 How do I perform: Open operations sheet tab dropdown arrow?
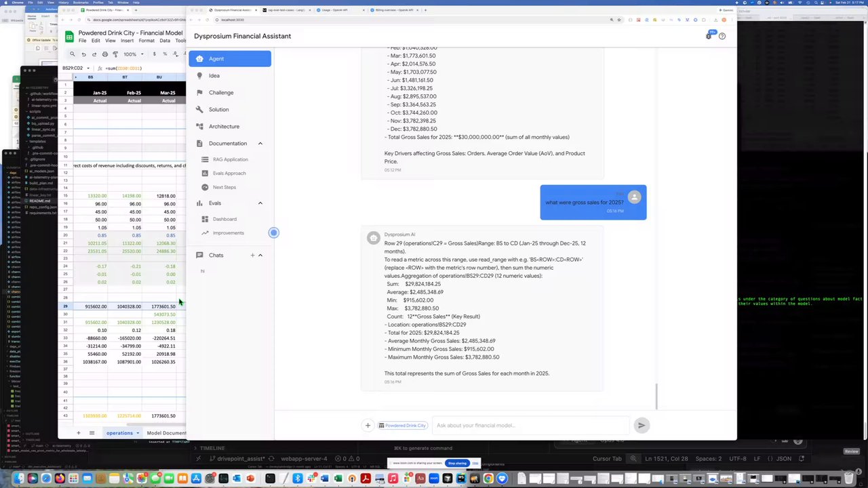tap(138, 433)
